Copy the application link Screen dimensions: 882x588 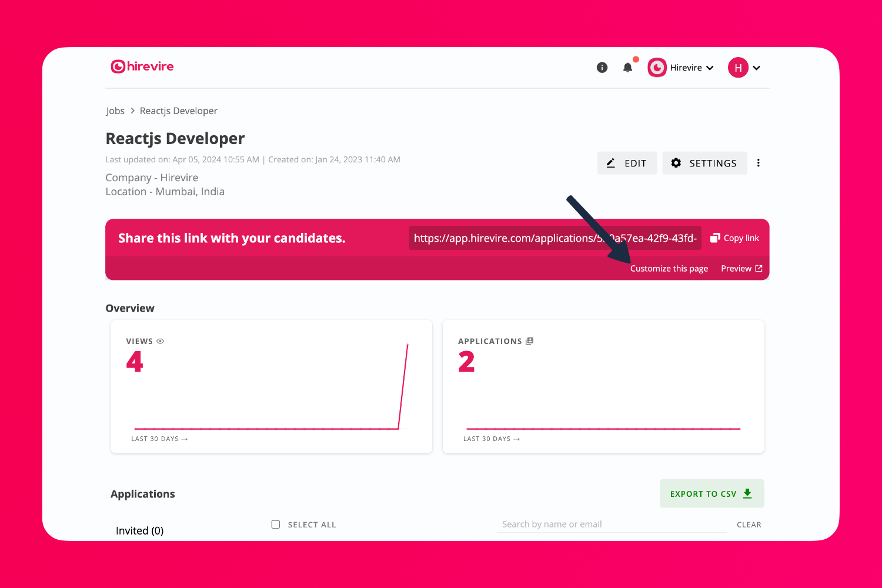735,238
